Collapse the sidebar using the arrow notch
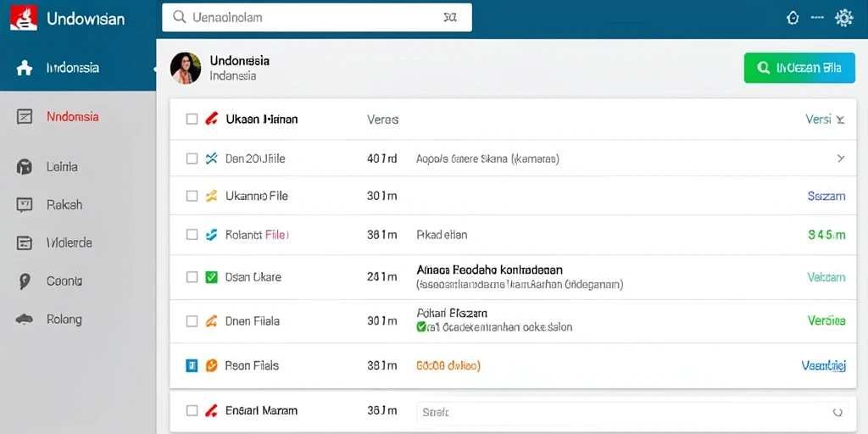 [x=154, y=69]
